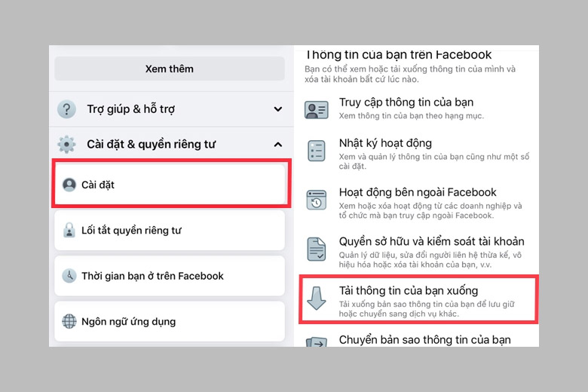Image resolution: width=588 pixels, height=392 pixels.
Task: Click the document checkmark ownership icon
Action: point(316,249)
